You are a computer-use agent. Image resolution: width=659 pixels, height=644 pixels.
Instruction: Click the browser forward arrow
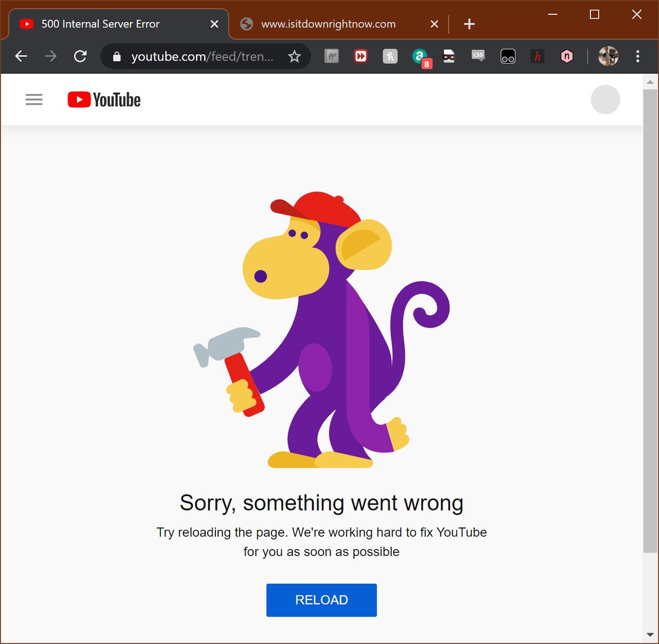51,56
